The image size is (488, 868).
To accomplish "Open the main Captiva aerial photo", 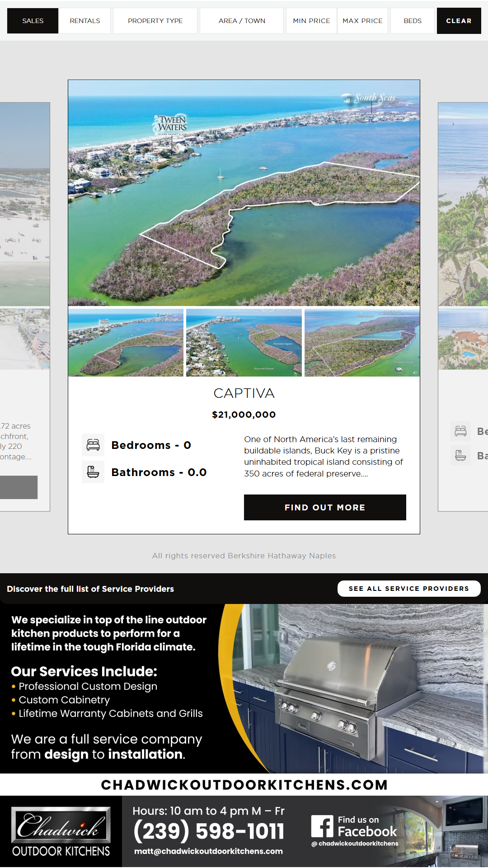I will point(244,193).
